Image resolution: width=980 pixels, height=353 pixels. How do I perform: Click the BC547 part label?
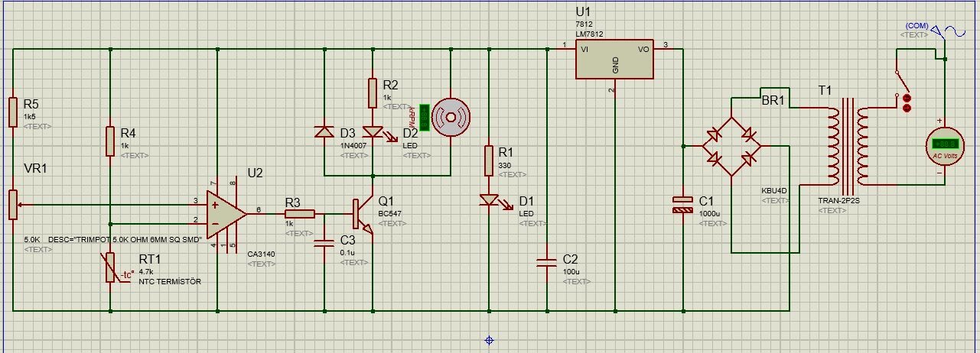pos(390,215)
